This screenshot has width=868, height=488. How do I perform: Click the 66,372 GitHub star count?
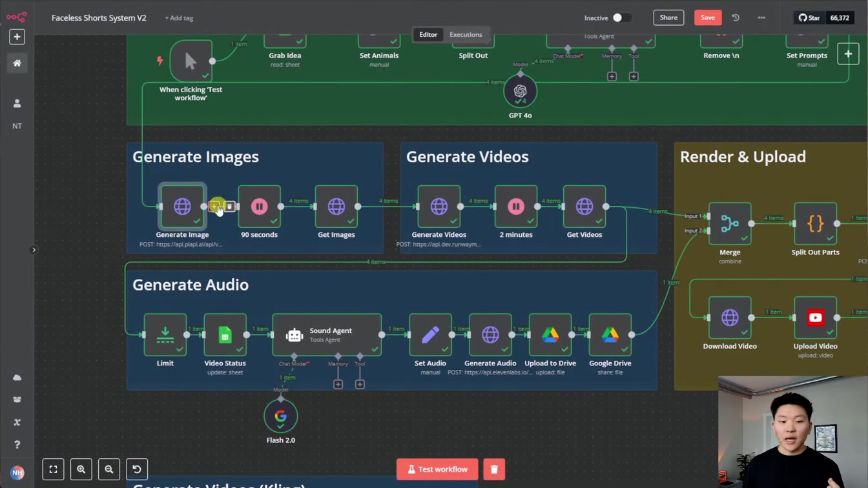840,18
